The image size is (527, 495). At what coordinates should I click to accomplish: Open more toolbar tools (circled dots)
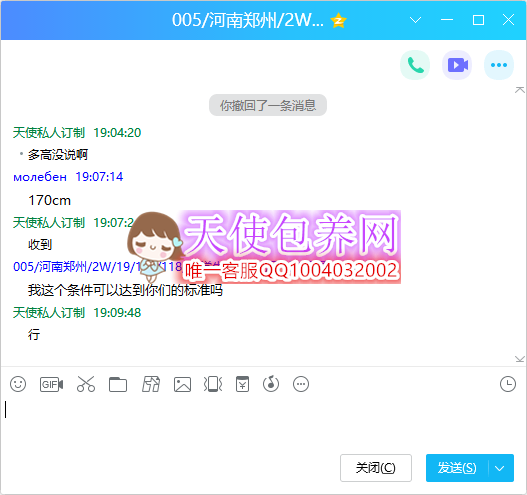301,384
